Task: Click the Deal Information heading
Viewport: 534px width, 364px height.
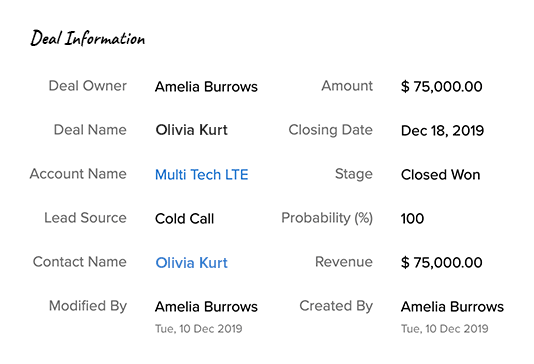Action: pos(88,38)
